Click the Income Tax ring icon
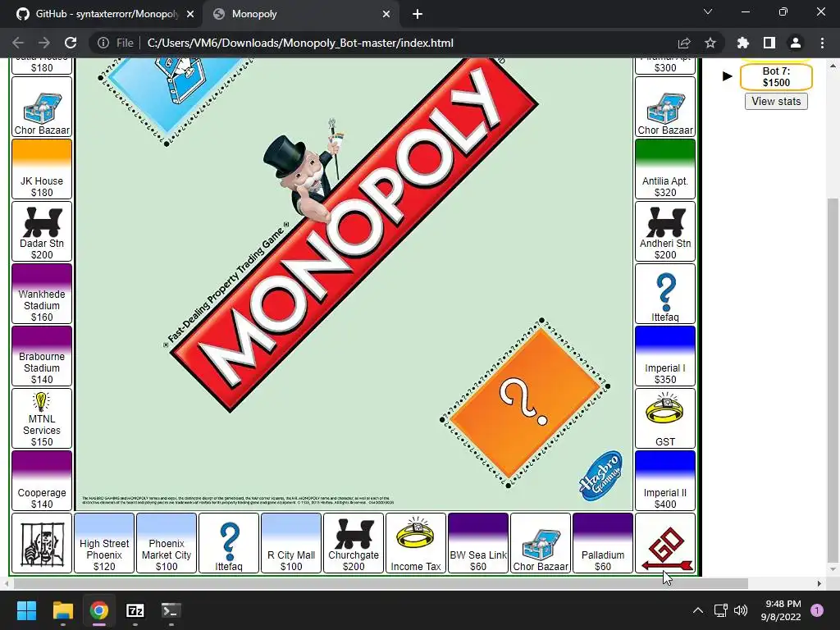Image resolution: width=840 pixels, height=630 pixels. pos(416,533)
